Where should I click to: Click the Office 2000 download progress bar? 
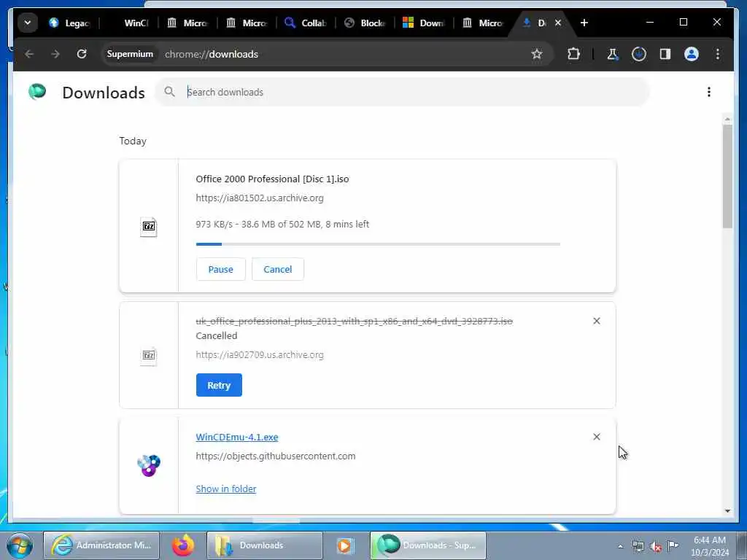tap(378, 244)
